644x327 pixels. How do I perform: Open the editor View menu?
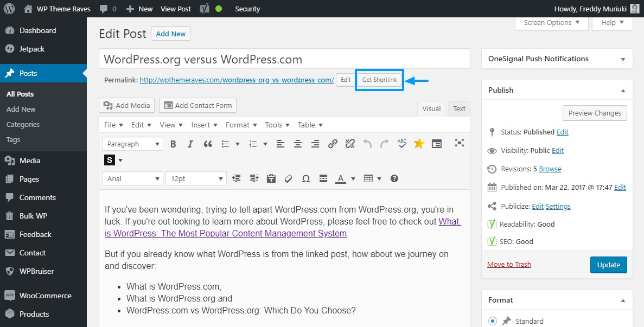click(x=171, y=125)
